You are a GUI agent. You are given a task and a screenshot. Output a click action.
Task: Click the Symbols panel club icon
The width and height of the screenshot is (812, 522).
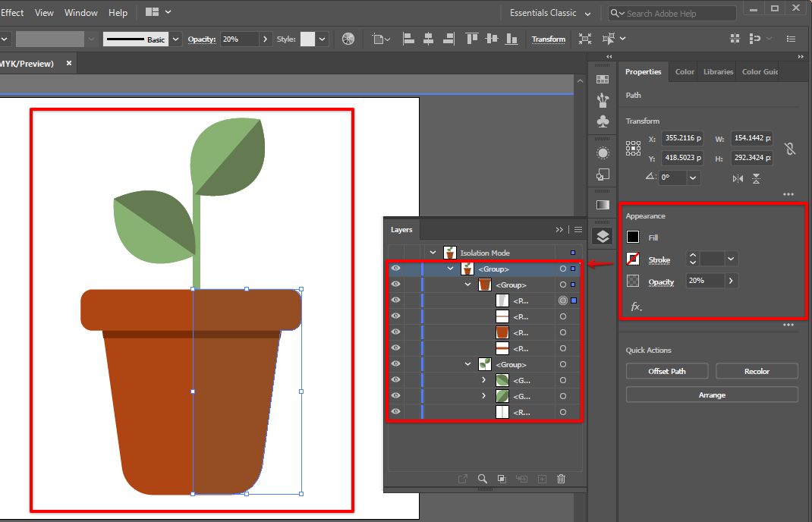coord(603,121)
